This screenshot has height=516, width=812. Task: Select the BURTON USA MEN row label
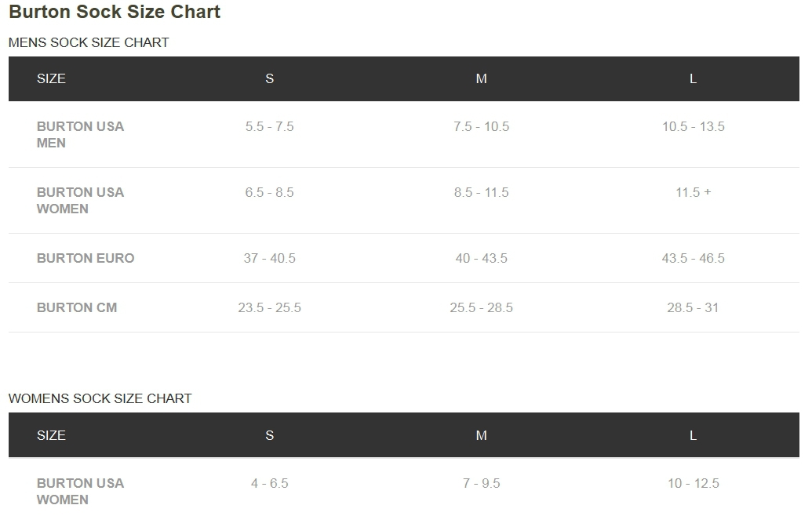(x=80, y=135)
